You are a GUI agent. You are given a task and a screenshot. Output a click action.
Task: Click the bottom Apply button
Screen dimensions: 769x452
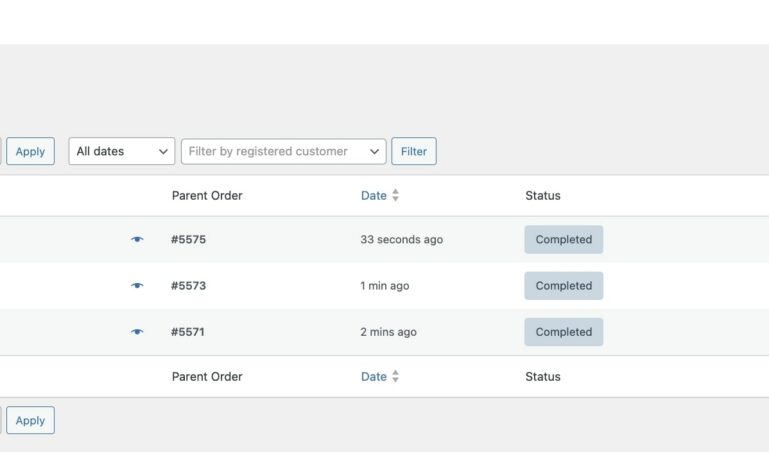30,421
